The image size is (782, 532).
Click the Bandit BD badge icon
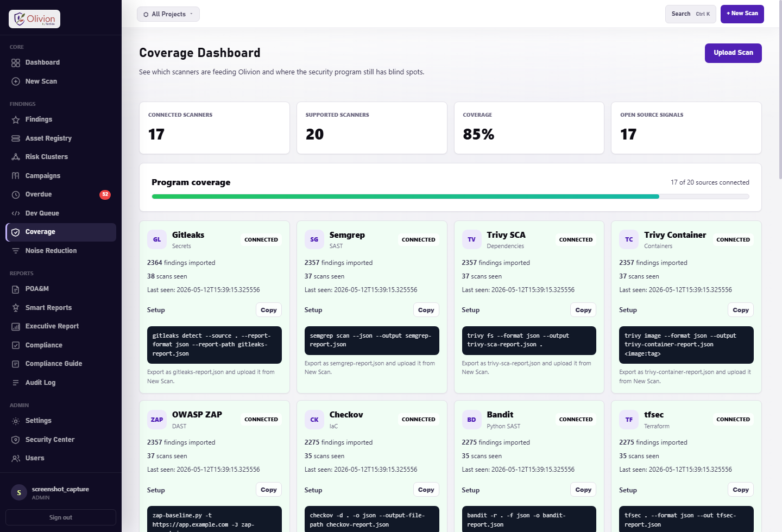pos(471,419)
